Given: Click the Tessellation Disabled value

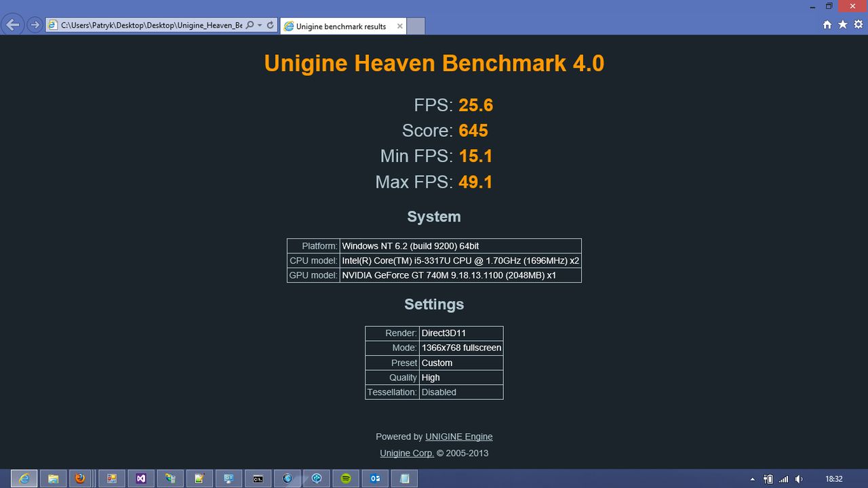Looking at the screenshot, I should click(461, 392).
